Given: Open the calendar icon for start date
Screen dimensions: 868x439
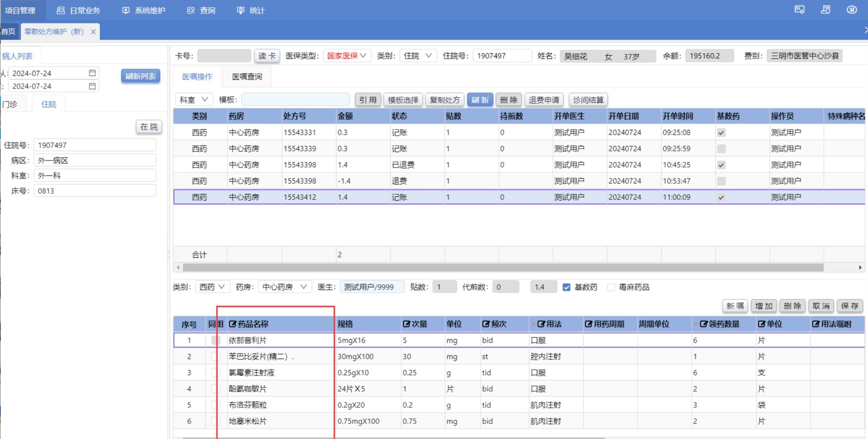Looking at the screenshot, I should point(92,73).
